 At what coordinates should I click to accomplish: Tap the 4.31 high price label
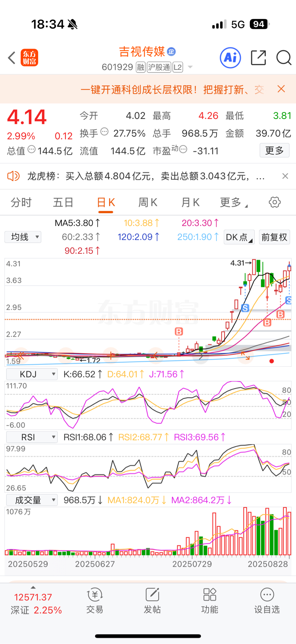(x=241, y=263)
